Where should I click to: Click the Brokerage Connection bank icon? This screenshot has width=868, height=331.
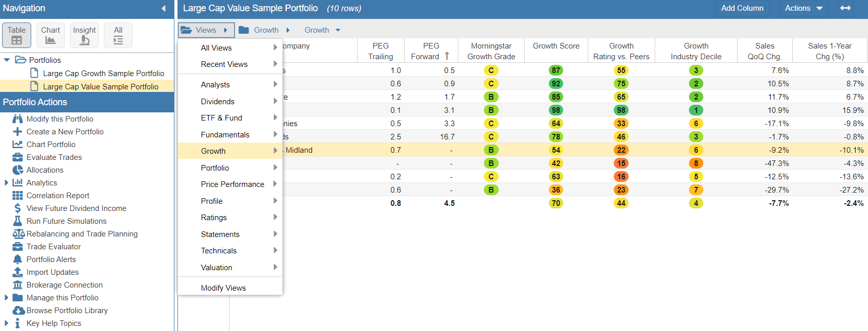click(17, 285)
